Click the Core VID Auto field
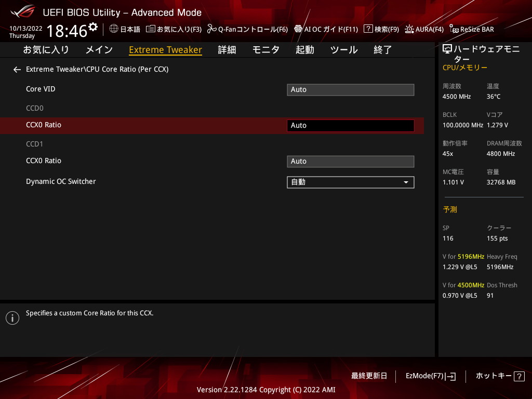Viewport: 532px width, 399px height. [351, 89]
